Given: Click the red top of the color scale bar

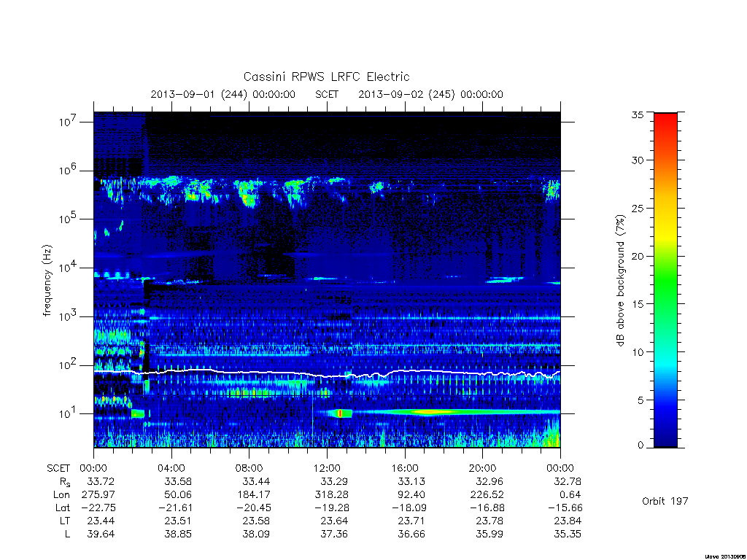Looking at the screenshot, I should (x=665, y=117).
